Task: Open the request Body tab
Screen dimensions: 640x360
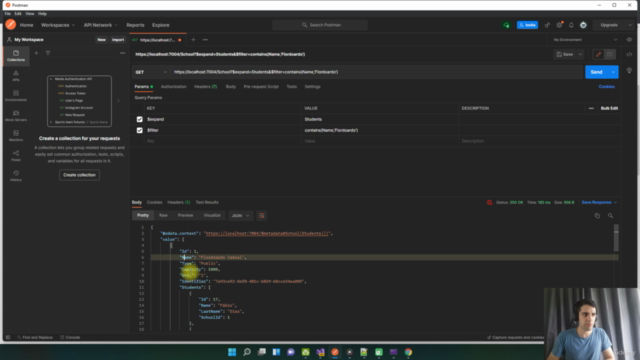Action: pos(231,87)
